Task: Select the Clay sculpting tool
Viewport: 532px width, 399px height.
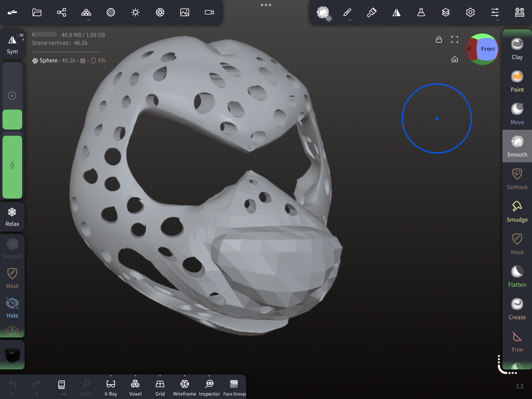Action: pyautogui.click(x=517, y=49)
